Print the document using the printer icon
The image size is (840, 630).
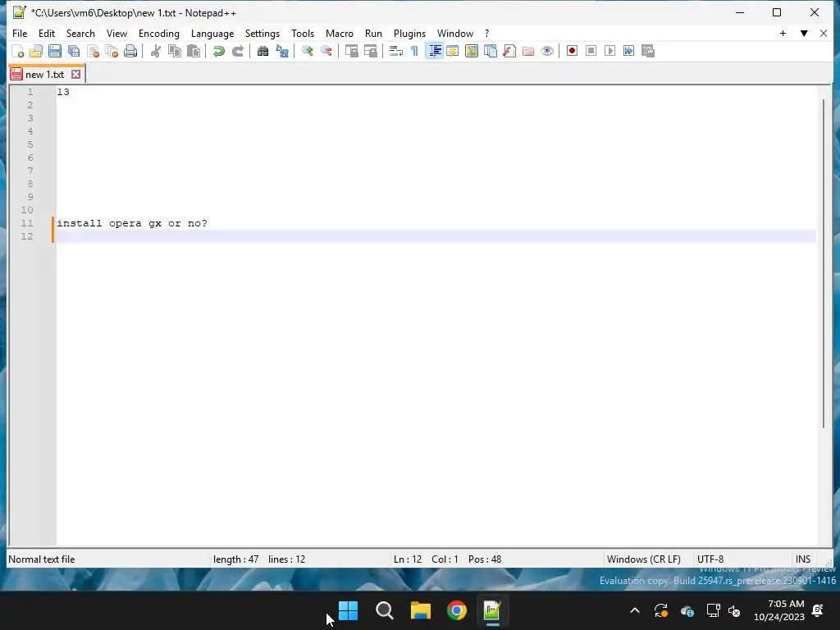[130, 51]
